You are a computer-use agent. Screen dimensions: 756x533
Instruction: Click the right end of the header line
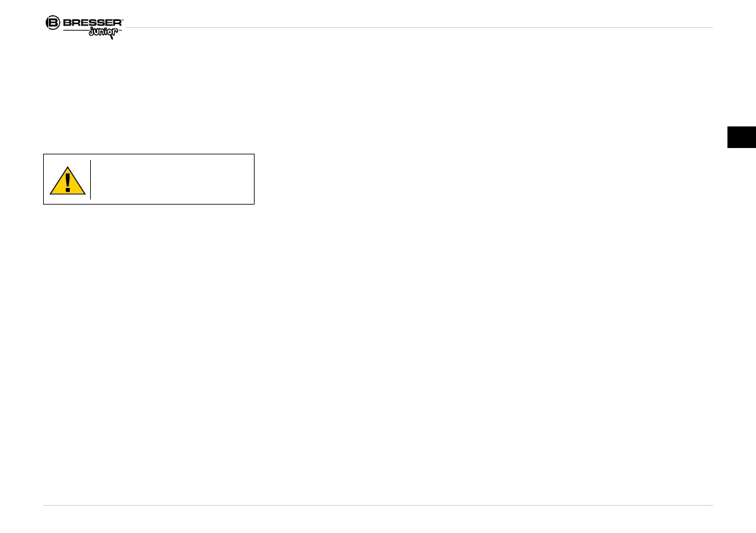coord(711,27)
